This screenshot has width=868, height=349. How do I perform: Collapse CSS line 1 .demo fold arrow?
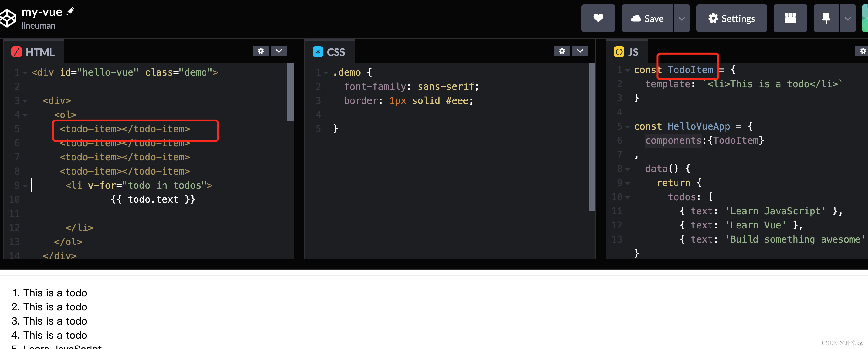click(x=326, y=73)
